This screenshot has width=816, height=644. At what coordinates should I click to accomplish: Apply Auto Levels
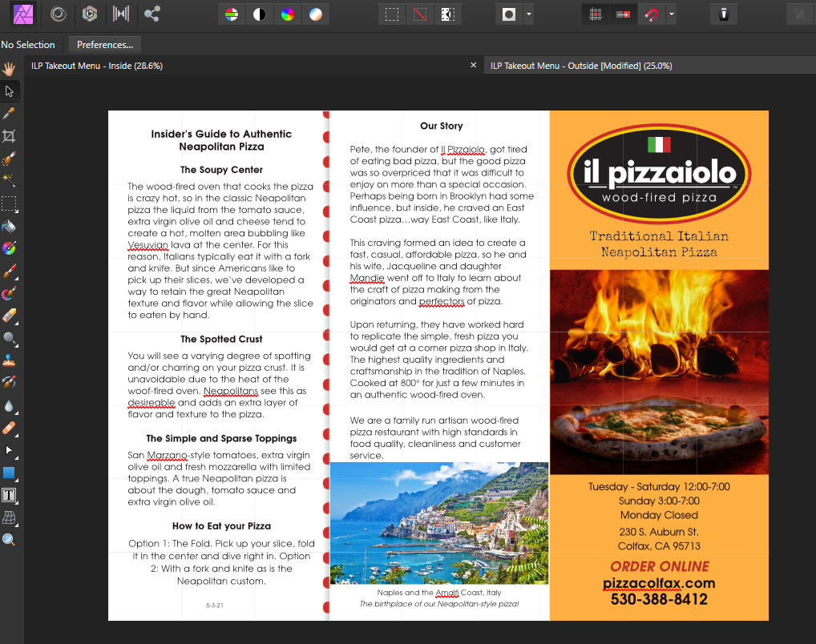click(x=232, y=14)
